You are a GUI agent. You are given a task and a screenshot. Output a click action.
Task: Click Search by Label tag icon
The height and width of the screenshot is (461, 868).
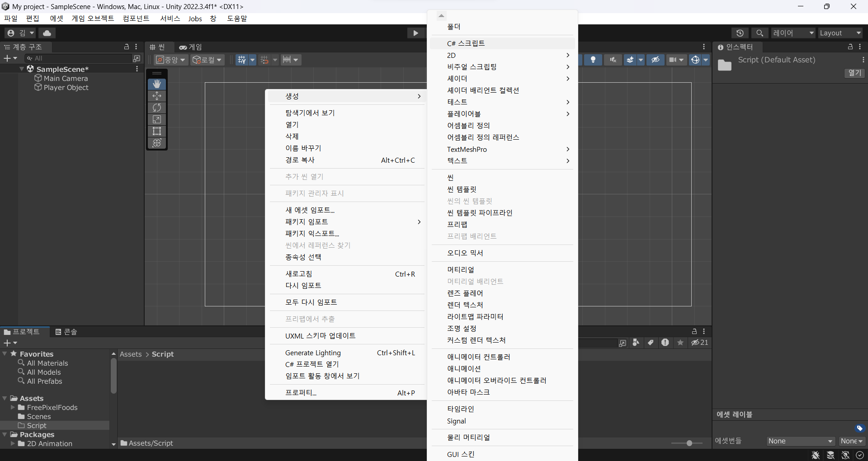click(651, 343)
